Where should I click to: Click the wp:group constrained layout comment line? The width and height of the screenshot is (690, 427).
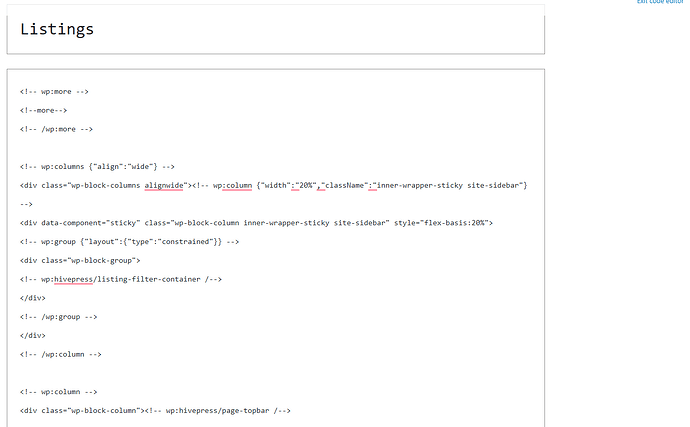point(129,242)
